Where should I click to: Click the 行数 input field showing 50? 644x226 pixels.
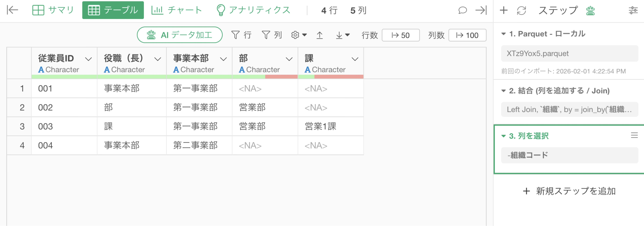(401, 35)
